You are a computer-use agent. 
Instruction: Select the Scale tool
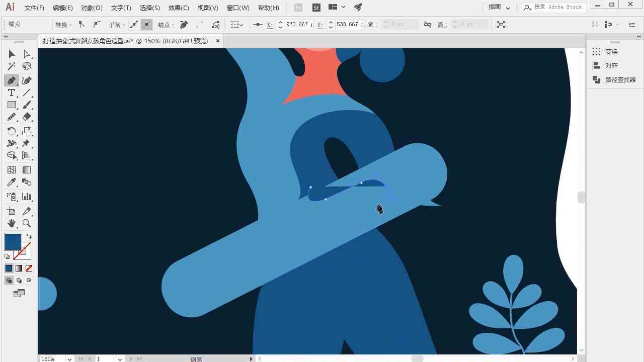(x=27, y=131)
